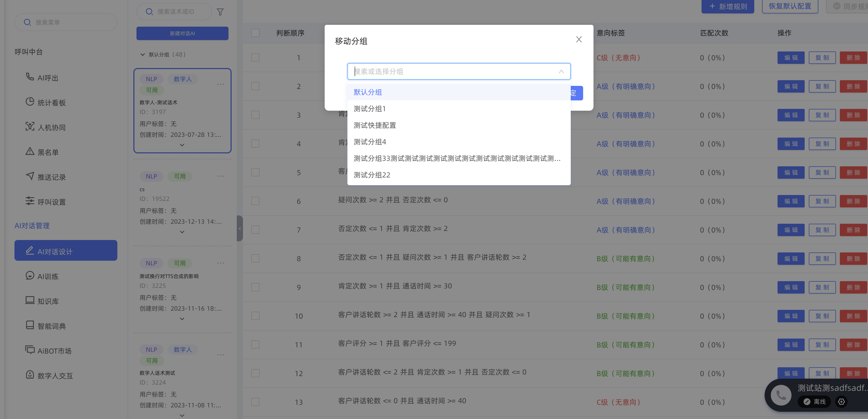Check the row 6 checkbox
This screenshot has width=868, height=419.
click(x=255, y=201)
